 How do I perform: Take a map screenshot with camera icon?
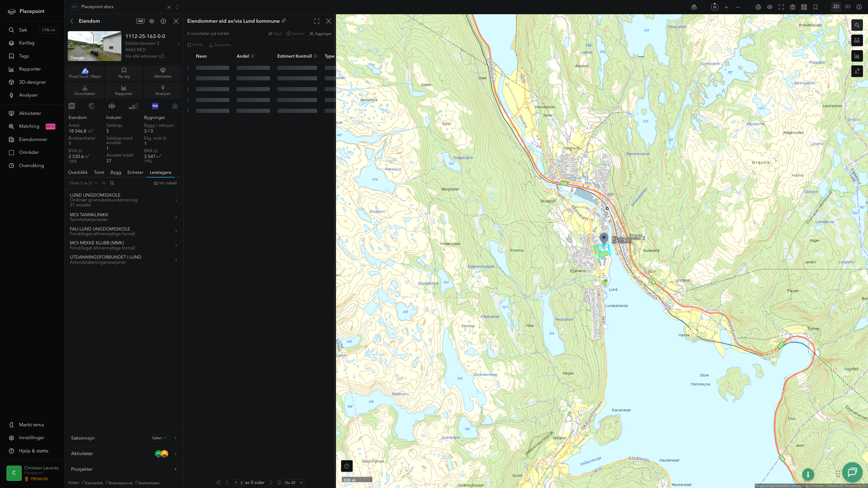[x=793, y=7]
